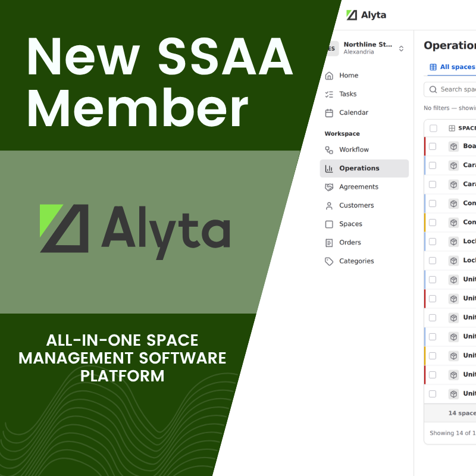This screenshot has width=476, height=476.
Task: Click the 'All-in-one space management' tagline
Action: coord(123,358)
